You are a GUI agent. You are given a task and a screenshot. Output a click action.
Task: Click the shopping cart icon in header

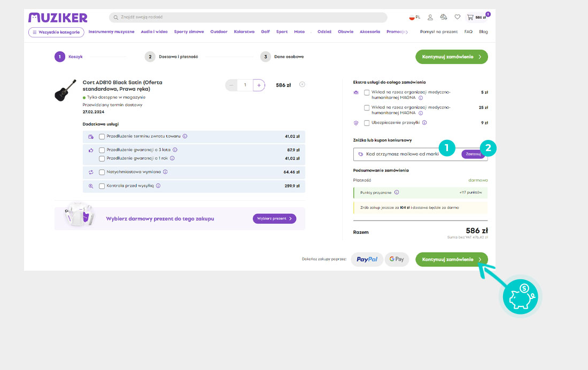tap(470, 17)
